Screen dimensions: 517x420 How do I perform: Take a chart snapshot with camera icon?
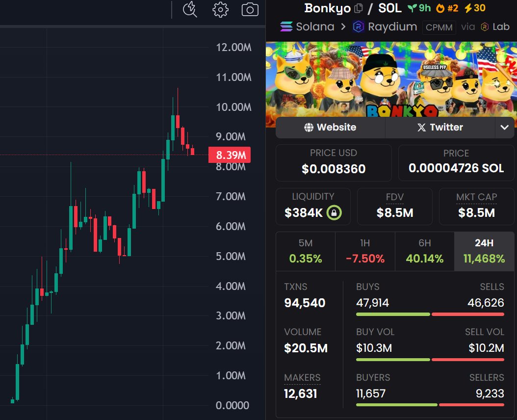point(250,10)
